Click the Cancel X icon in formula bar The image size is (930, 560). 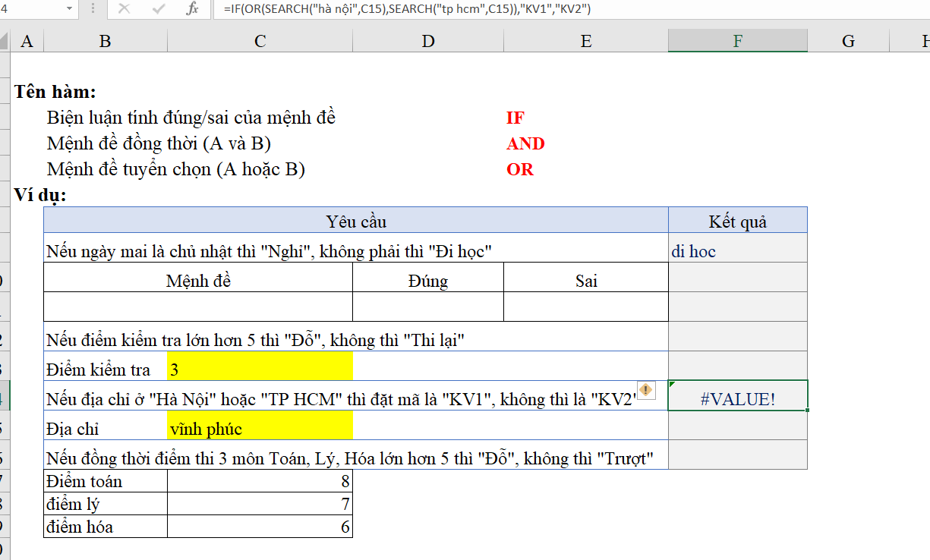pyautogui.click(x=125, y=9)
